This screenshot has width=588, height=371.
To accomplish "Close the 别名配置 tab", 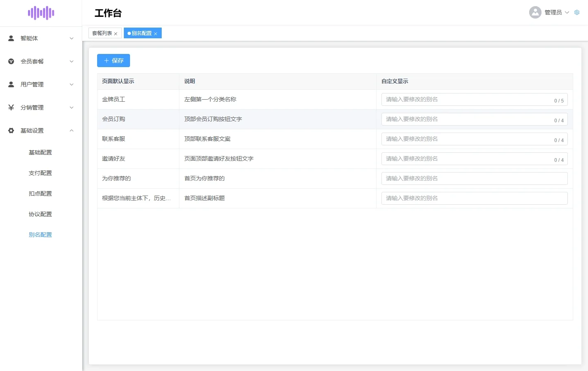I will (156, 34).
